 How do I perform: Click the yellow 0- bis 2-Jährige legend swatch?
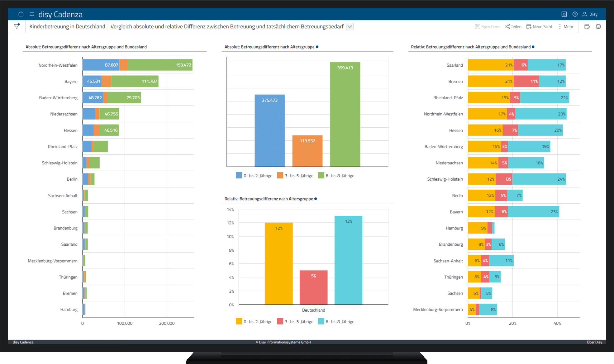coord(239,322)
